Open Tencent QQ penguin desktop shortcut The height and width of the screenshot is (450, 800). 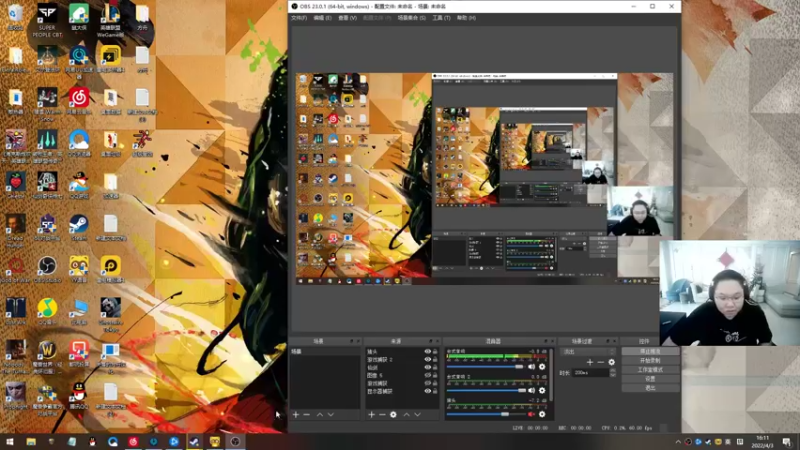(x=79, y=396)
